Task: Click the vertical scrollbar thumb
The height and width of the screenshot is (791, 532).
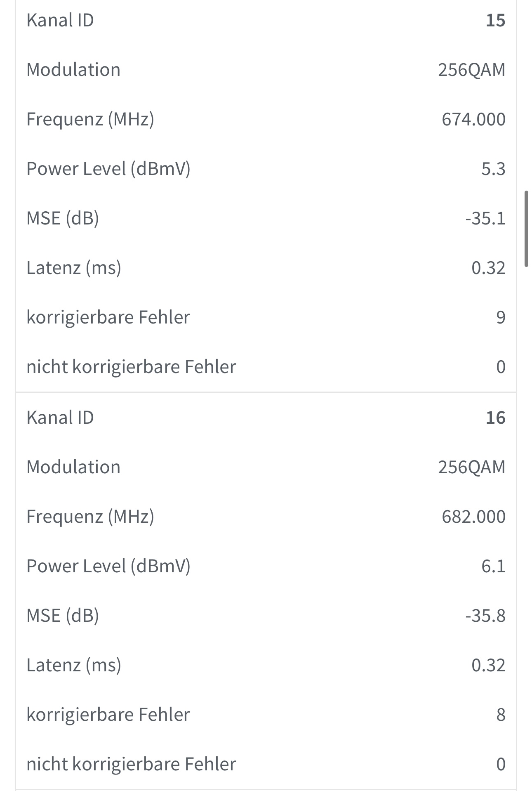Action: pos(527,229)
